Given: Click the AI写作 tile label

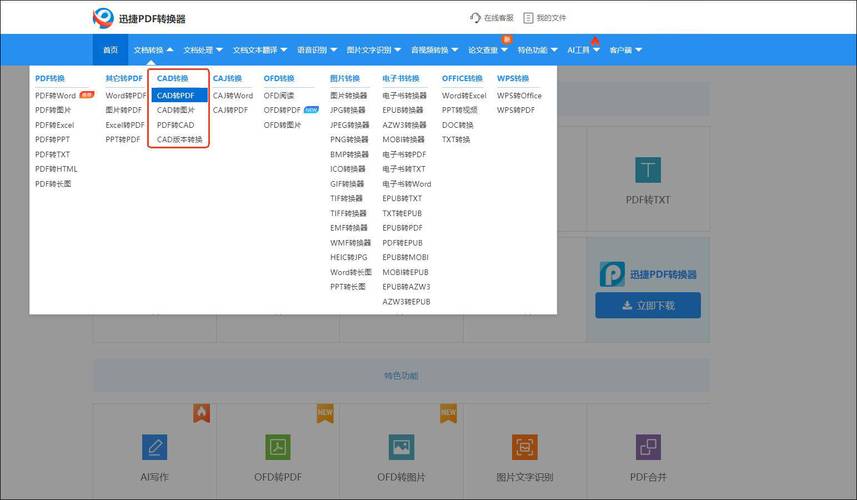Looking at the screenshot, I should point(155,477).
